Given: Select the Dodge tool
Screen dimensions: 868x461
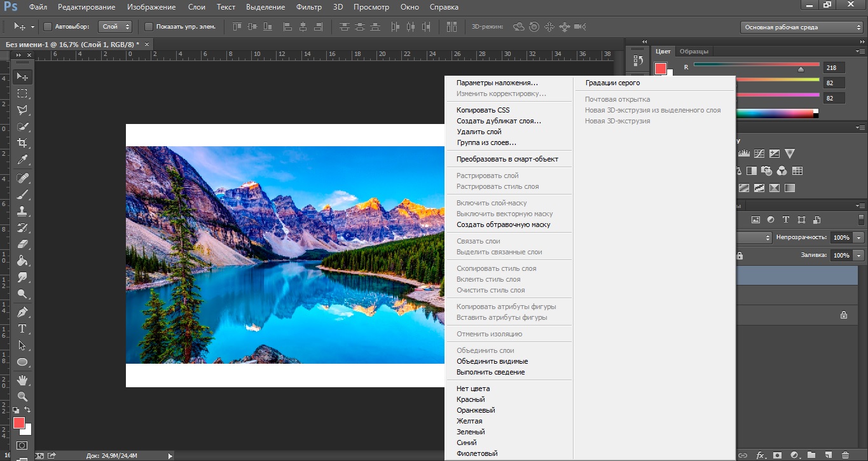Looking at the screenshot, I should (22, 294).
